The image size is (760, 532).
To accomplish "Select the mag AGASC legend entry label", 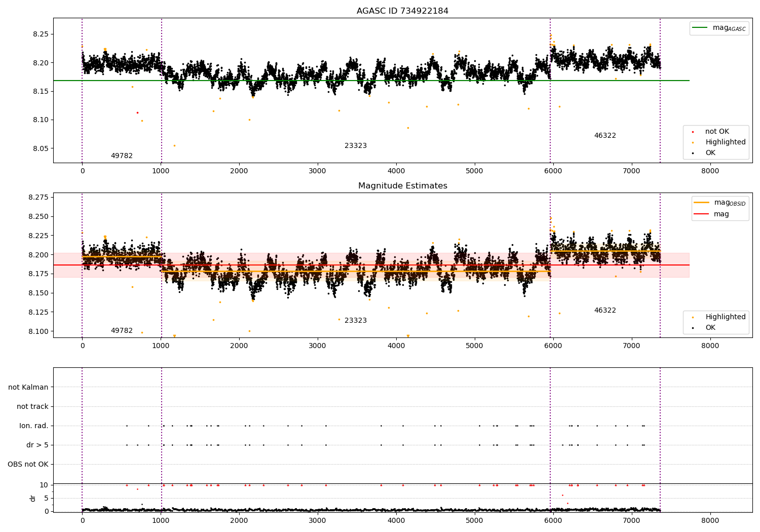I will (x=729, y=28).
